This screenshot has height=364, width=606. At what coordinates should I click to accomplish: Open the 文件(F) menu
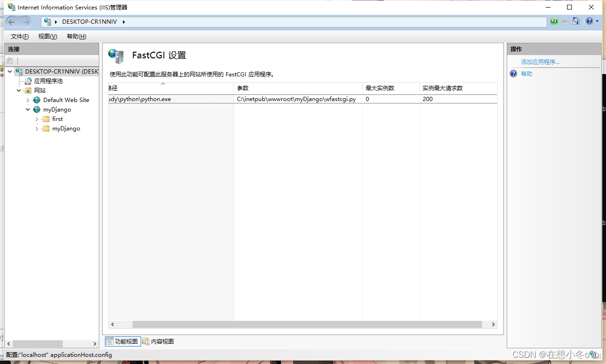pyautogui.click(x=20, y=37)
